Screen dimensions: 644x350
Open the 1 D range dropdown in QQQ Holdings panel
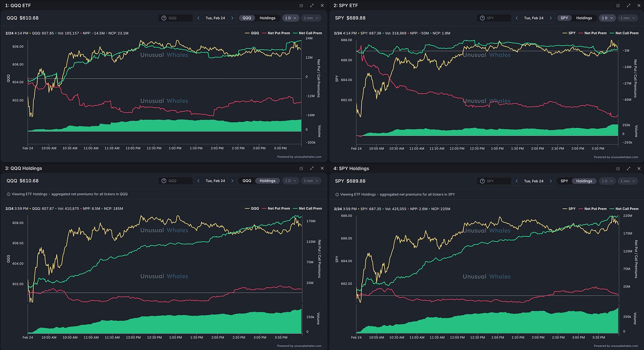(291, 181)
